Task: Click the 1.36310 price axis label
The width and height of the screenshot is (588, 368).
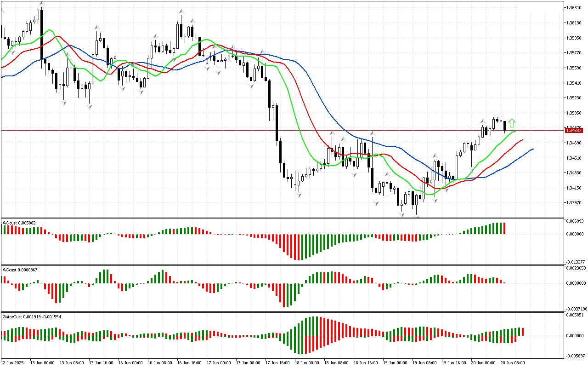Action: click(575, 8)
